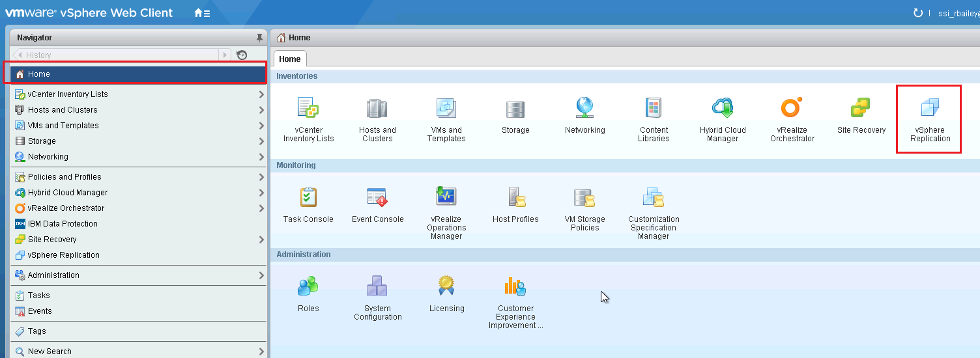Expand New Search chevron in Navigator

261,351
